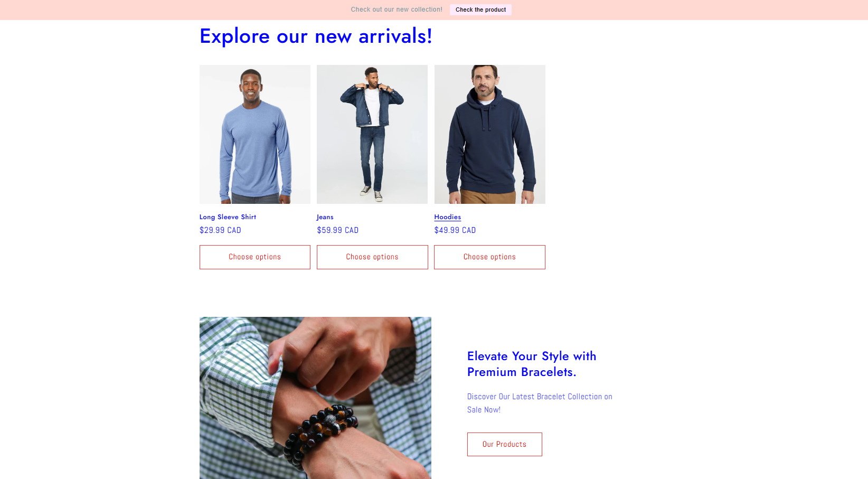Click the $59.99 CAD price

tap(338, 230)
